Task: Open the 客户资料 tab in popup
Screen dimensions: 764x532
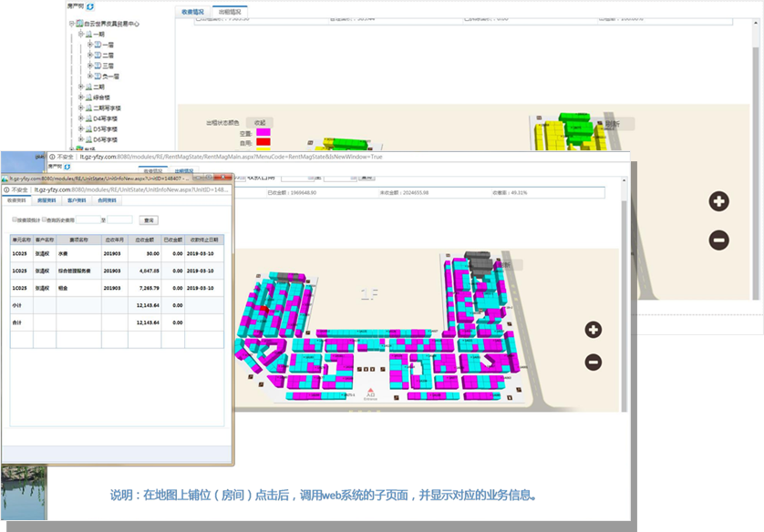Action: point(76,200)
